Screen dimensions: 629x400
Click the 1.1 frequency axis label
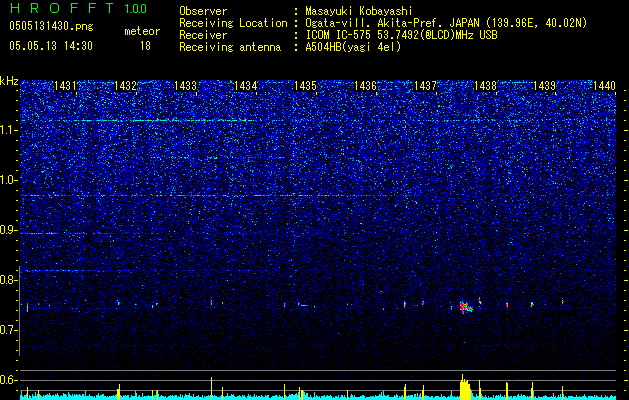click(x=8, y=130)
